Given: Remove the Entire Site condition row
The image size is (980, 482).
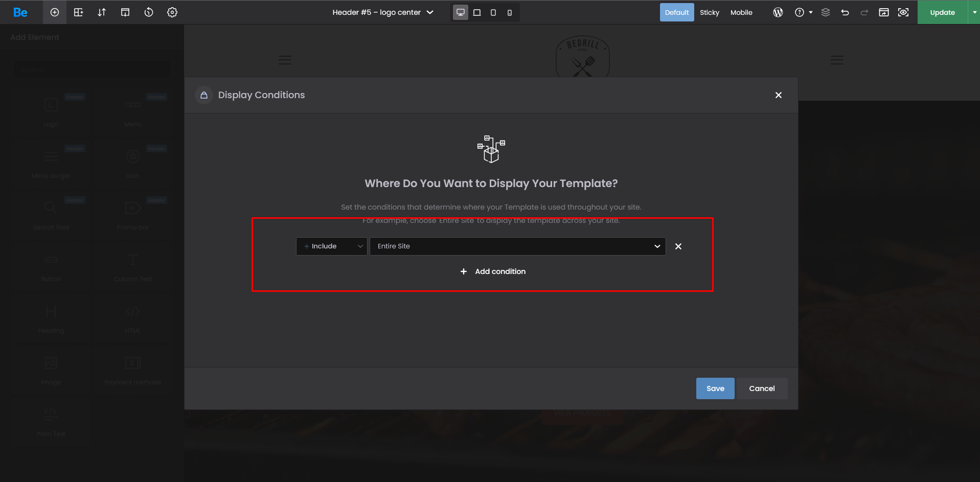Looking at the screenshot, I should point(678,246).
